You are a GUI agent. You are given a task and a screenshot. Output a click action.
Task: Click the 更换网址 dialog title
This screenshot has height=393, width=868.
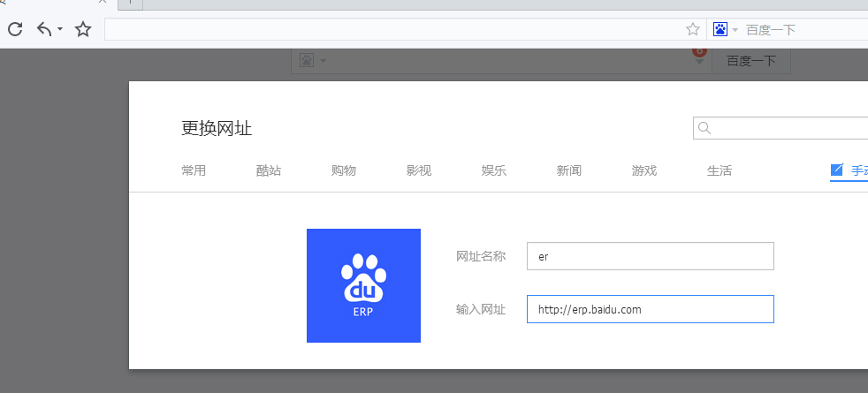[x=217, y=129]
